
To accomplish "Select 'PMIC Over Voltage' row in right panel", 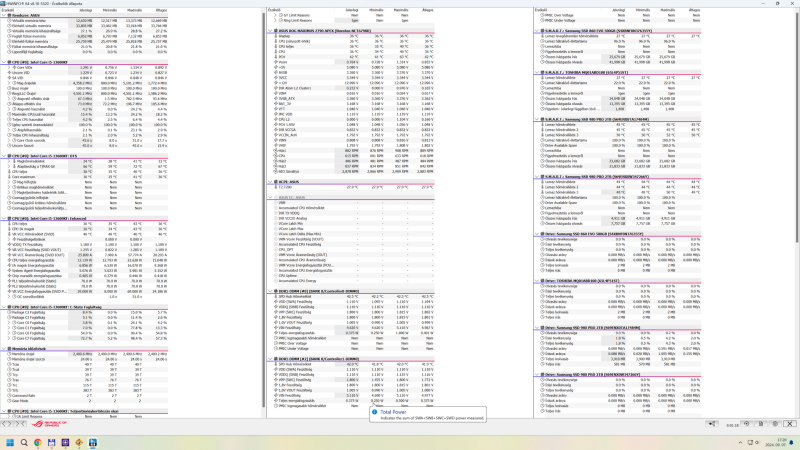I will (618, 15).
